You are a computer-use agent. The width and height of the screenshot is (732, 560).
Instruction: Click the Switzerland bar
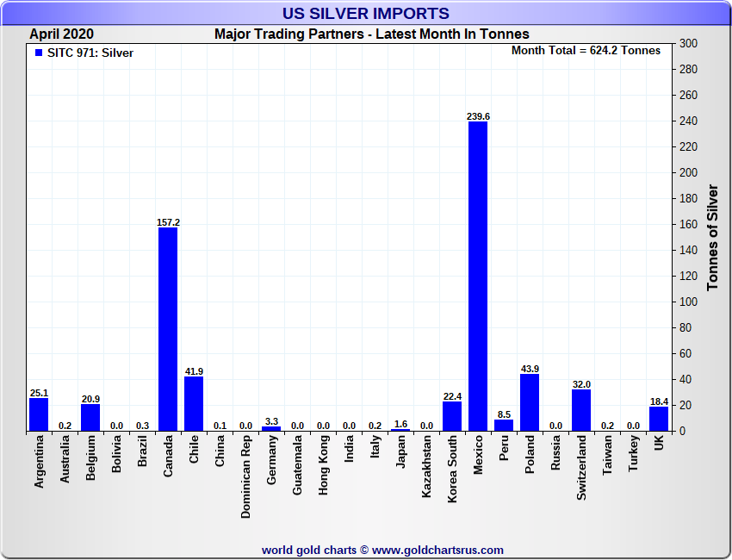coord(581,410)
